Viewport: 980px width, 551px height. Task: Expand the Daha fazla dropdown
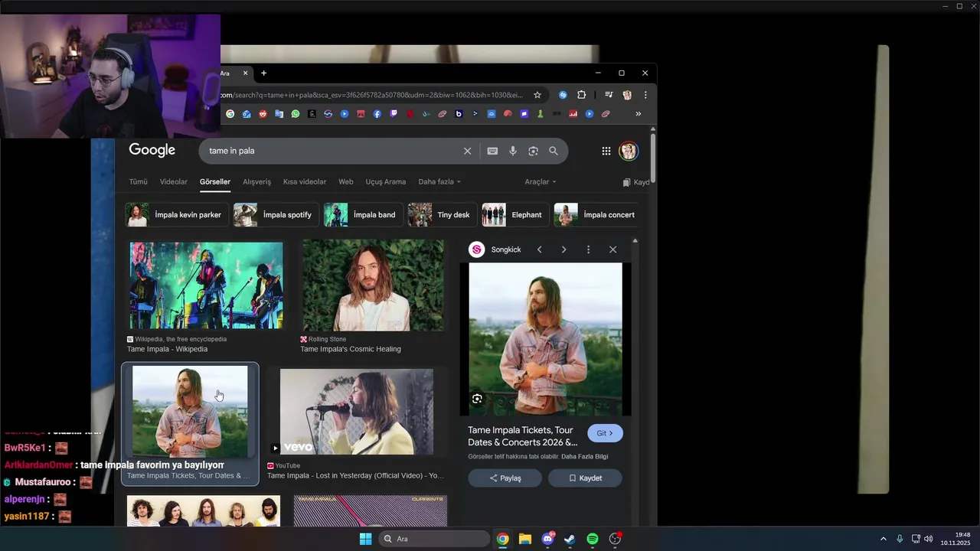click(x=439, y=182)
